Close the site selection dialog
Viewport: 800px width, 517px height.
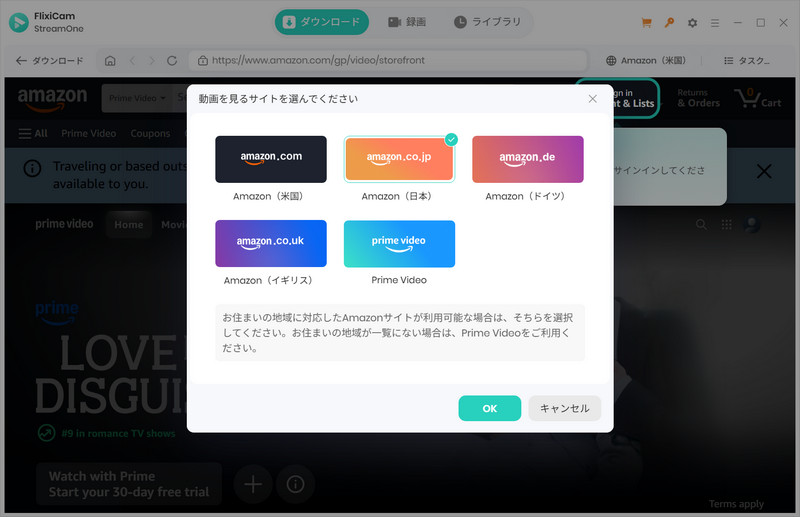592,99
